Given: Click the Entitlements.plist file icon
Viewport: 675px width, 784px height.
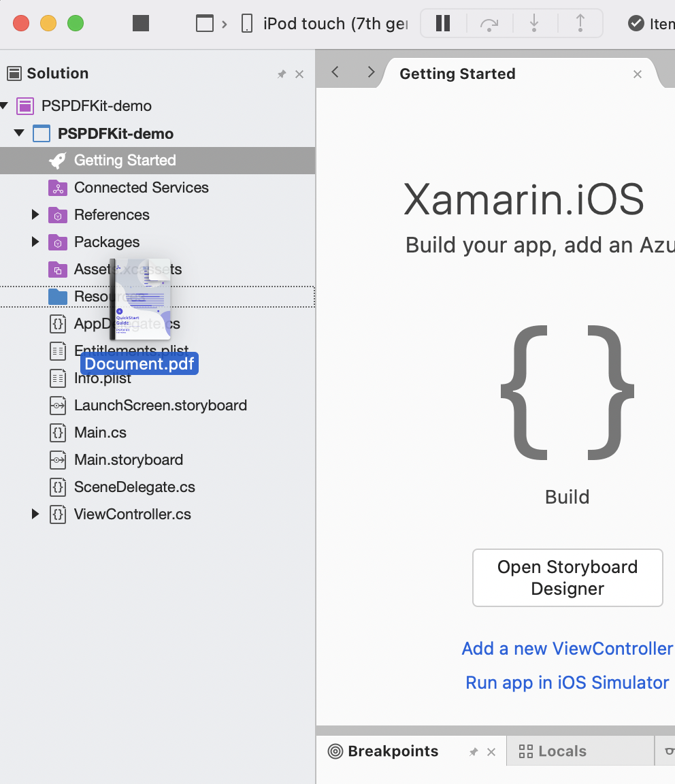Looking at the screenshot, I should pos(58,351).
